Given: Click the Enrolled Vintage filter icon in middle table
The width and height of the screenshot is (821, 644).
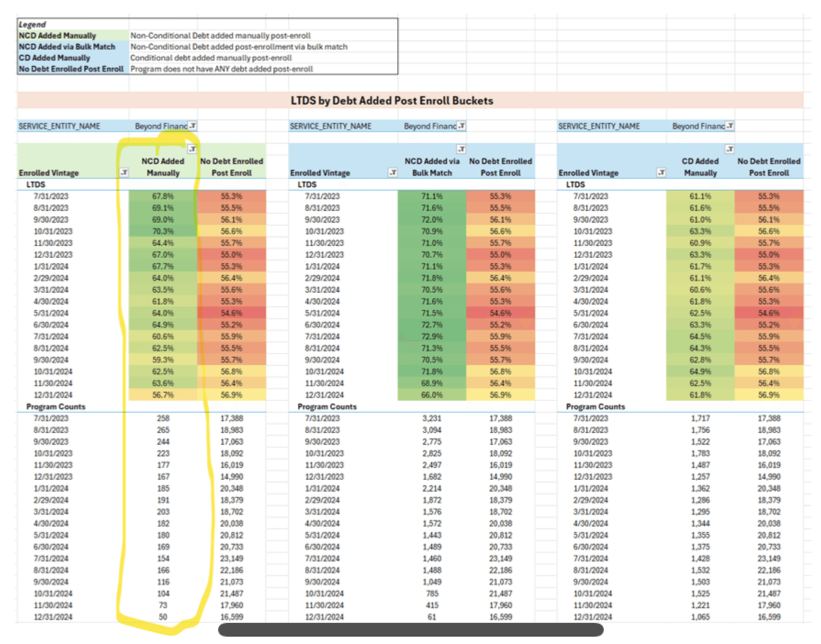Looking at the screenshot, I should pyautogui.click(x=394, y=173).
